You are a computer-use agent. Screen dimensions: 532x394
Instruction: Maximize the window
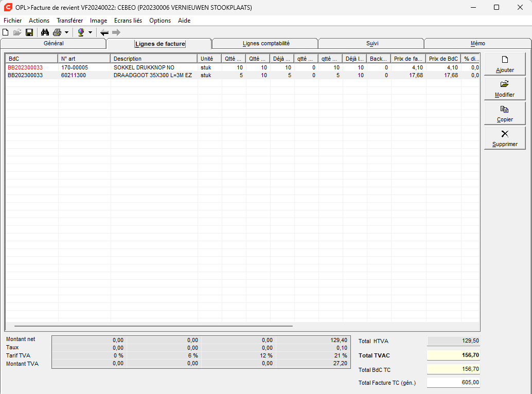pos(496,7)
